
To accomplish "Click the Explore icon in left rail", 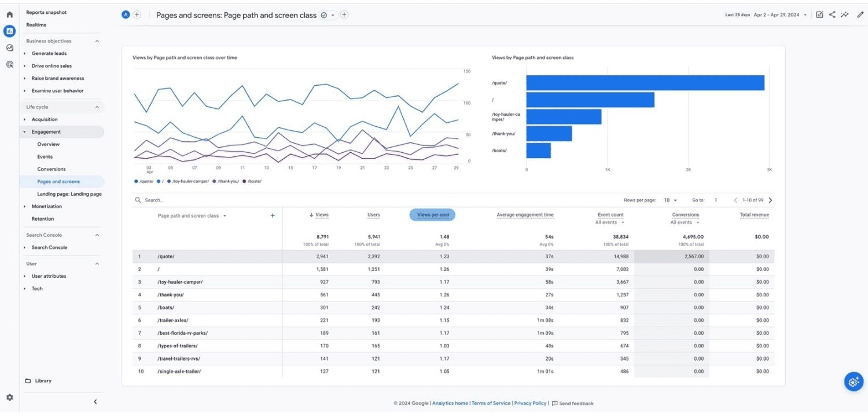I will pos(9,48).
